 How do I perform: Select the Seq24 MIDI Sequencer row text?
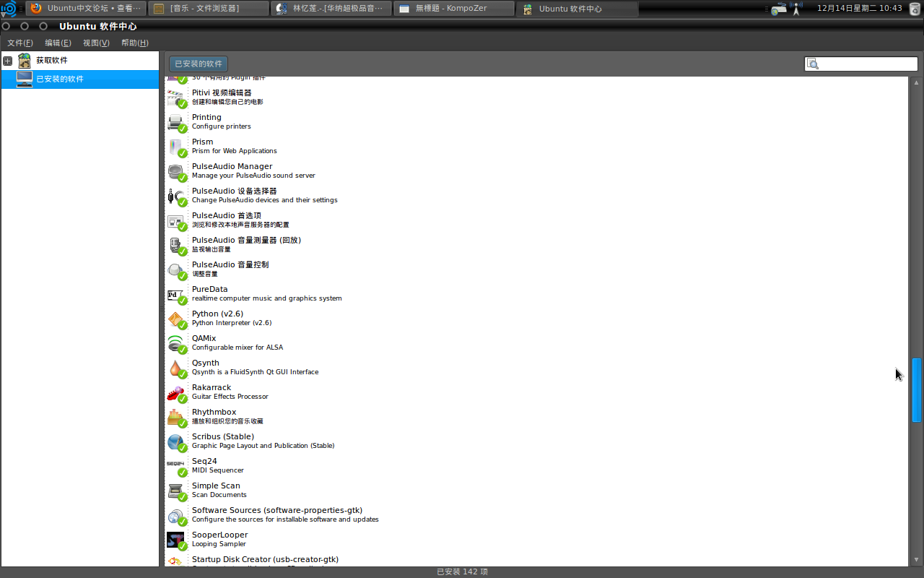point(218,465)
